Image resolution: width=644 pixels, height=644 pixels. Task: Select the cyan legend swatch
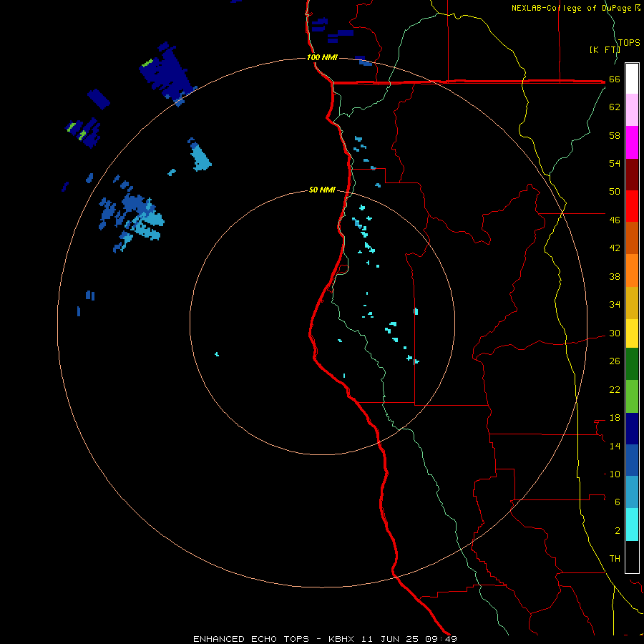(632, 525)
